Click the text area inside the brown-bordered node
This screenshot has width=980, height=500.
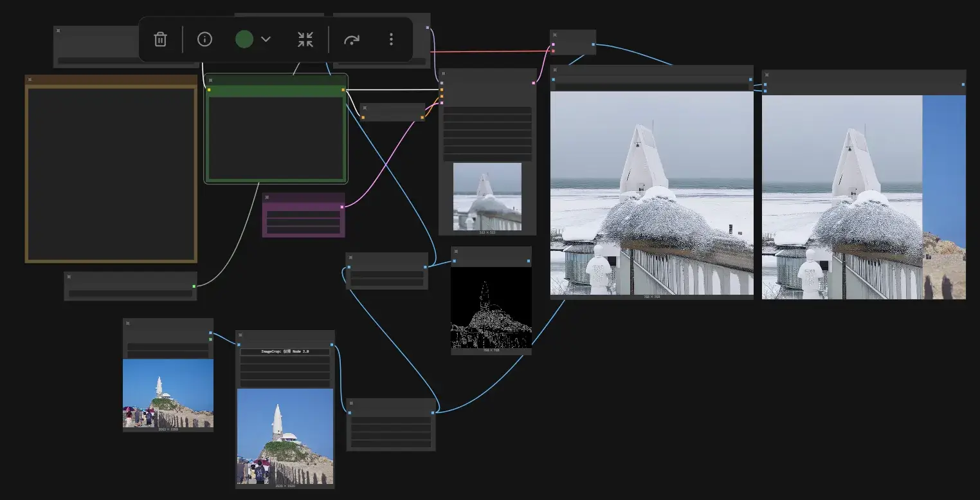pyautogui.click(x=111, y=173)
